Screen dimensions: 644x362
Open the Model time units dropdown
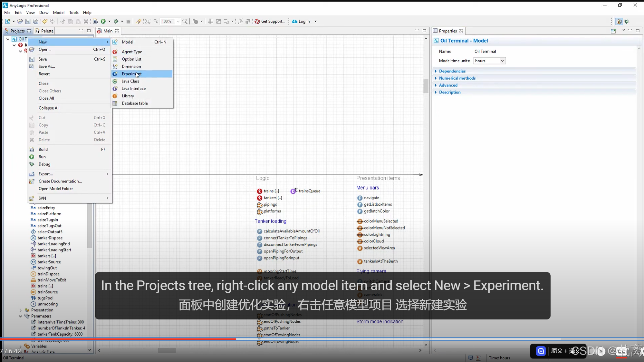point(489,61)
